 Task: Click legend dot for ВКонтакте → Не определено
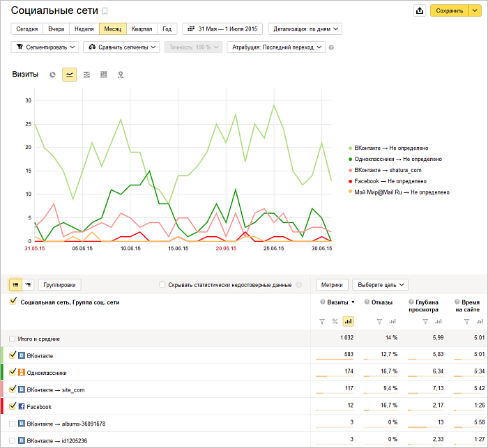click(350, 148)
